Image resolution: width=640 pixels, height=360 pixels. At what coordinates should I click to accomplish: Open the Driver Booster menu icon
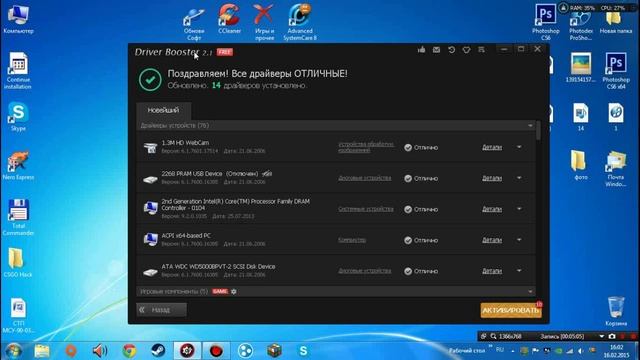click(481, 50)
